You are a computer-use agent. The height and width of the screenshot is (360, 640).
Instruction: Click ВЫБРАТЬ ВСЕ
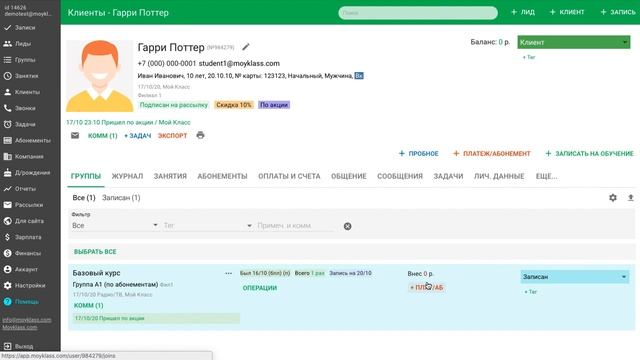click(x=95, y=252)
